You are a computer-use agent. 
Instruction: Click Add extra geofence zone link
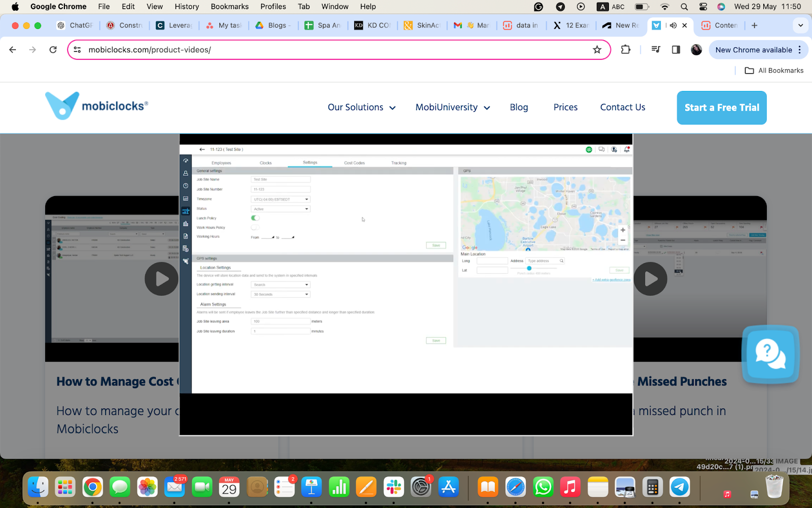[x=612, y=280]
